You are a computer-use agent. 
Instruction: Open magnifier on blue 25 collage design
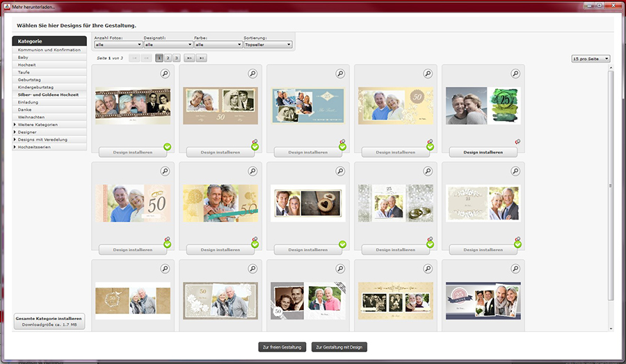(x=340, y=74)
